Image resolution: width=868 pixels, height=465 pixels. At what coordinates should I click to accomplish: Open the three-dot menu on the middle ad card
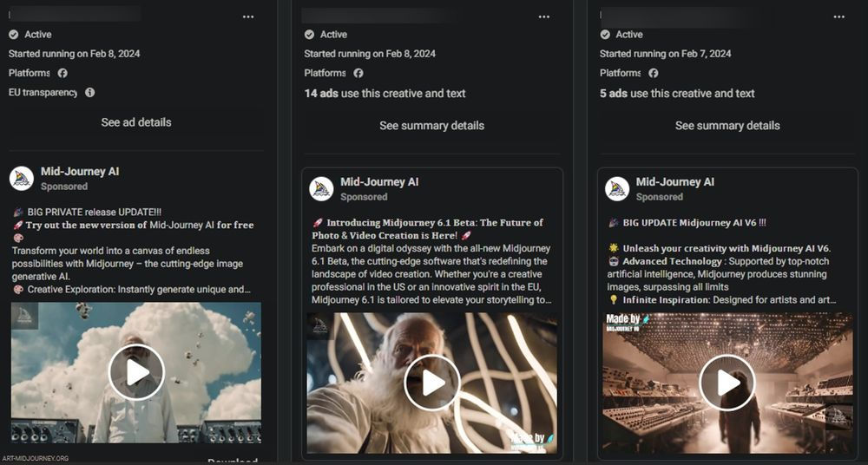(x=544, y=16)
